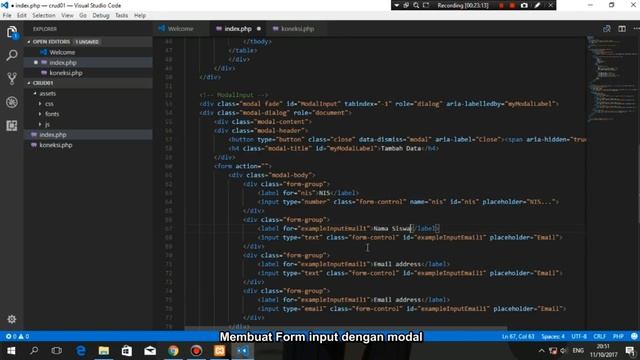640x360 pixels.
Task: Open the Search view in activity bar
Action: (x=12, y=55)
